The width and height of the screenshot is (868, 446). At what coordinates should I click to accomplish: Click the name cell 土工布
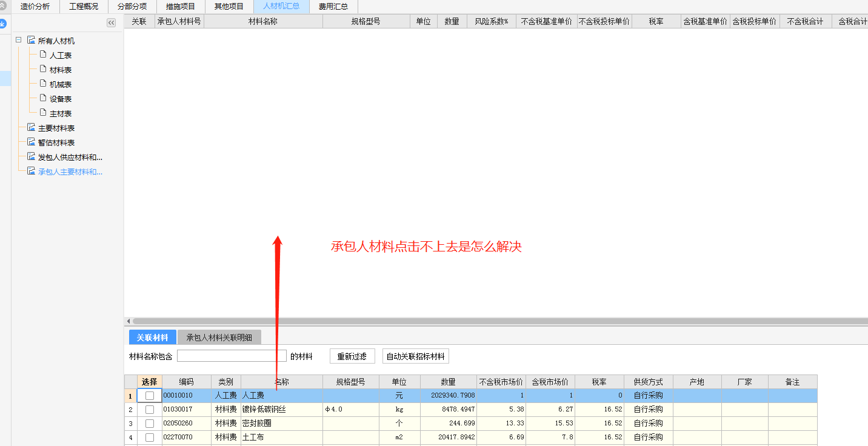point(282,438)
